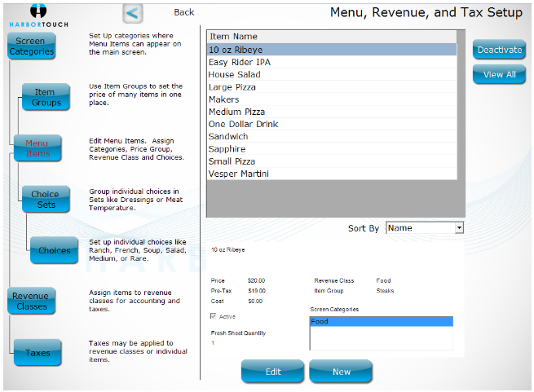Open Revenue Classes section
This screenshot has width=534, height=392.
(x=31, y=301)
